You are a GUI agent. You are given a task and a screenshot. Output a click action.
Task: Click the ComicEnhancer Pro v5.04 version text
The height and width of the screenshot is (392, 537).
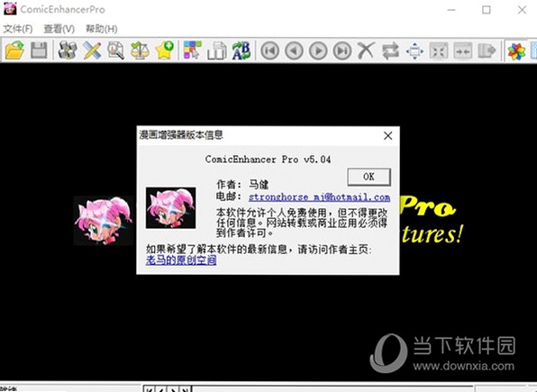(268, 160)
